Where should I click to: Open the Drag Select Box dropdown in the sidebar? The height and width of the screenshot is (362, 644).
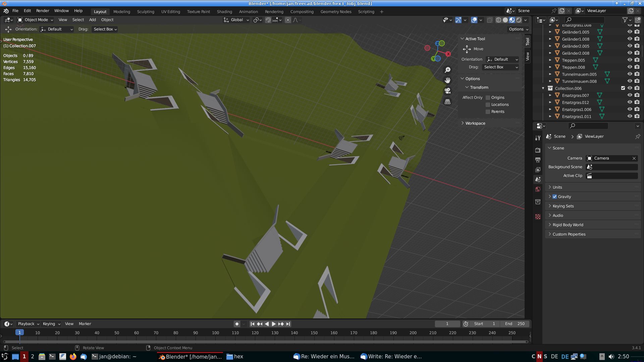500,67
